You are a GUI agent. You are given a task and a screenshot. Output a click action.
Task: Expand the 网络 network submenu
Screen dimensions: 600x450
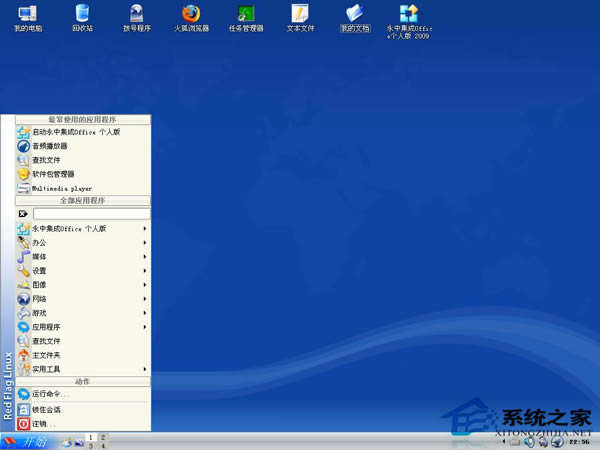(83, 299)
